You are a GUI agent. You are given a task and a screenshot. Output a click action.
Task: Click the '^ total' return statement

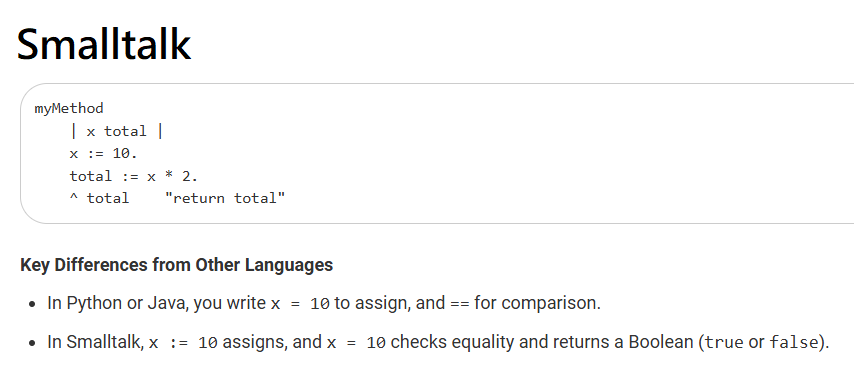tap(99, 198)
